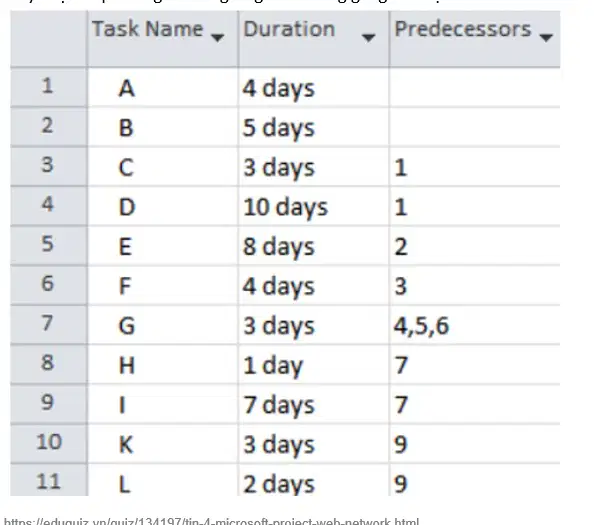Image resolution: width=594 pixels, height=525 pixels.
Task: Click the Task Name column header
Action: pos(163,39)
